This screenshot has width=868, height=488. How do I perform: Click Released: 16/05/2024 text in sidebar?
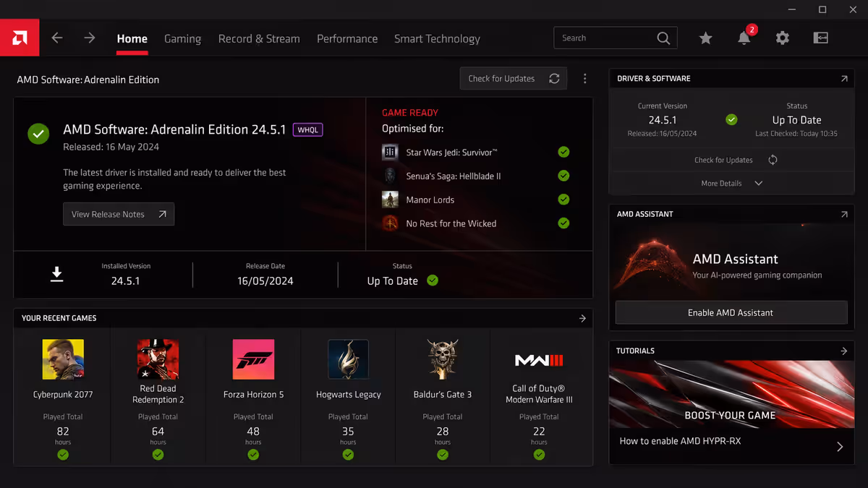click(662, 134)
